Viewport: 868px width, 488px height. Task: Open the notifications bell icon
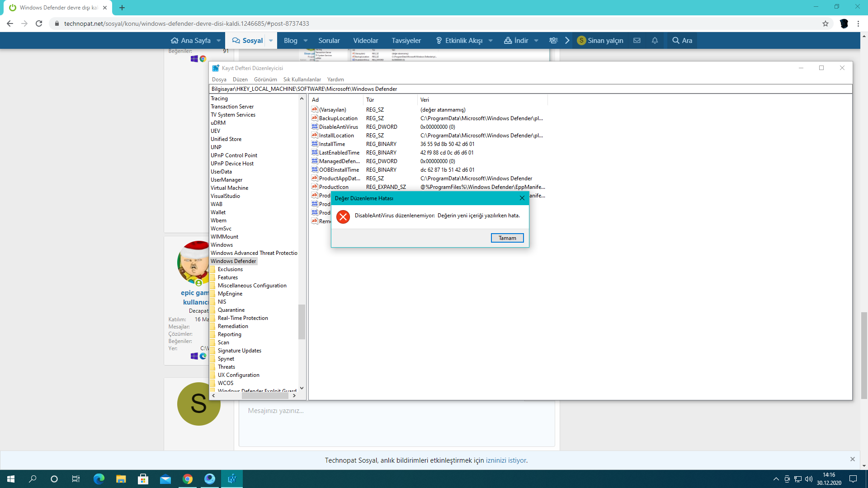(x=655, y=41)
